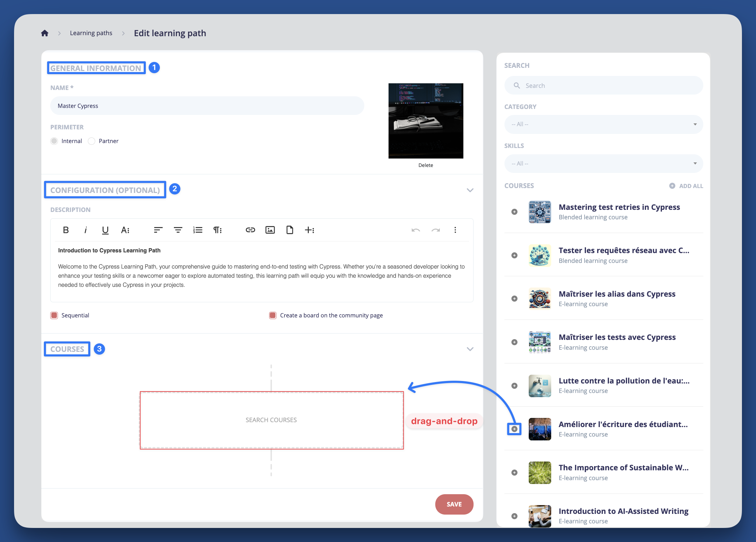Select the Internal perimeter radio button
The image size is (756, 542).
pos(54,141)
